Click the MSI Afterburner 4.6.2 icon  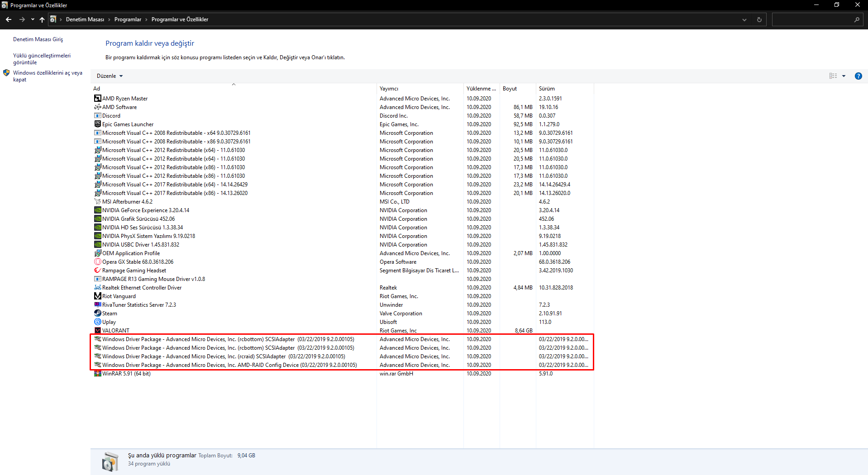97,201
